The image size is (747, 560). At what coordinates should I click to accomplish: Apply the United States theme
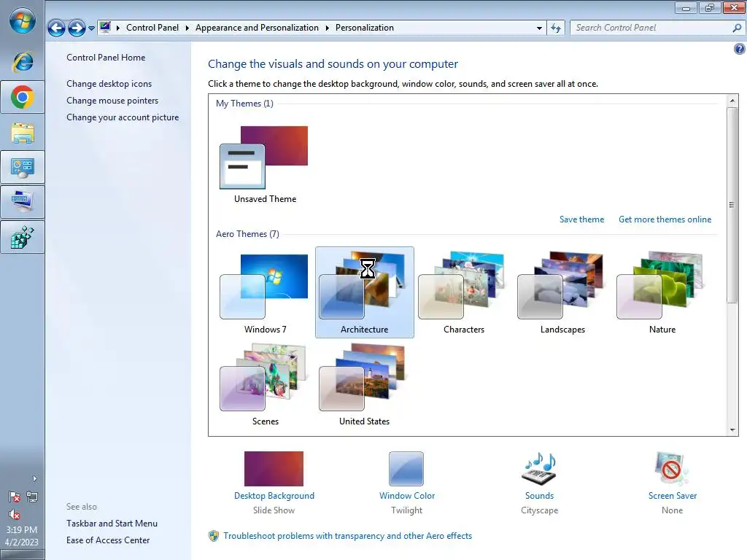coord(365,384)
